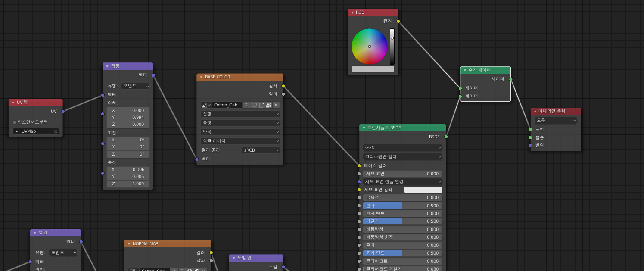Collapse the BASE COLOR node
644x271 pixels.
pos(201,77)
